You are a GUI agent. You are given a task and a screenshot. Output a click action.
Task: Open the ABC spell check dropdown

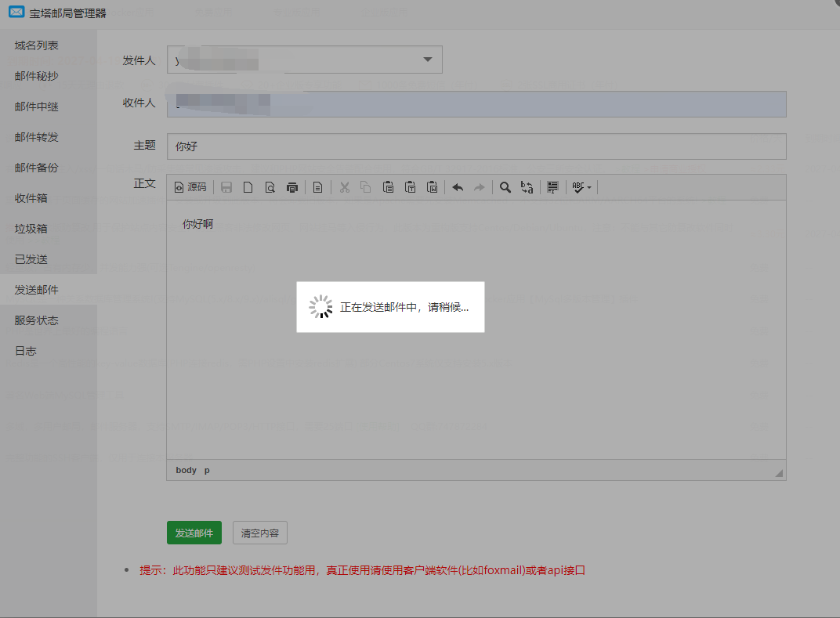click(x=581, y=187)
